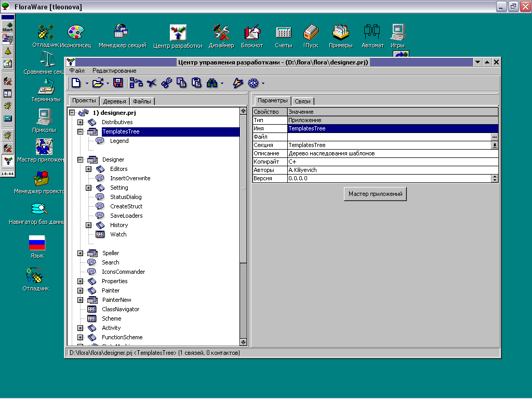Screen dimensions: 532x399
Task: Open the Дизайнер desktop icon
Action: [x=221, y=33]
